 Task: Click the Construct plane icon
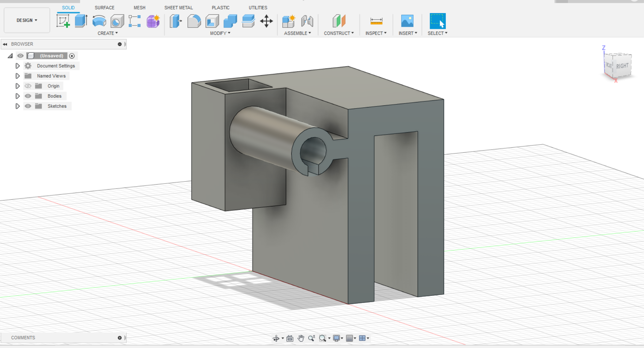pyautogui.click(x=339, y=21)
